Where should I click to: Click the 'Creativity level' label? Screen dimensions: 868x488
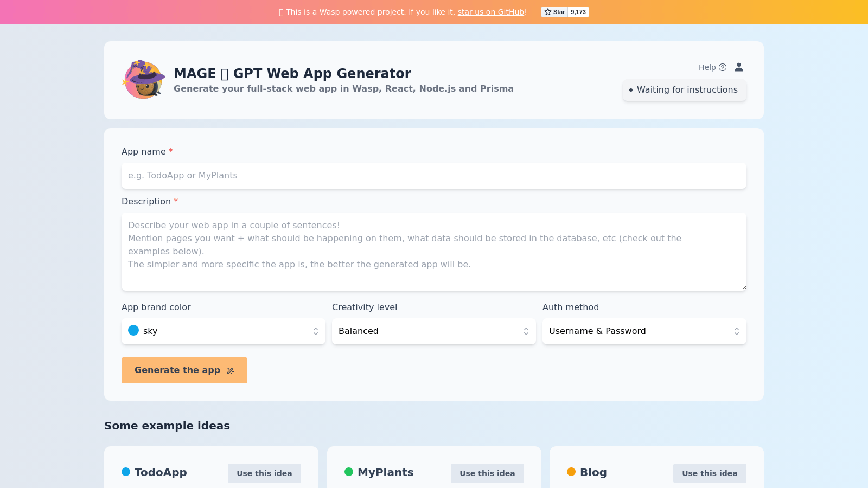[x=365, y=307]
